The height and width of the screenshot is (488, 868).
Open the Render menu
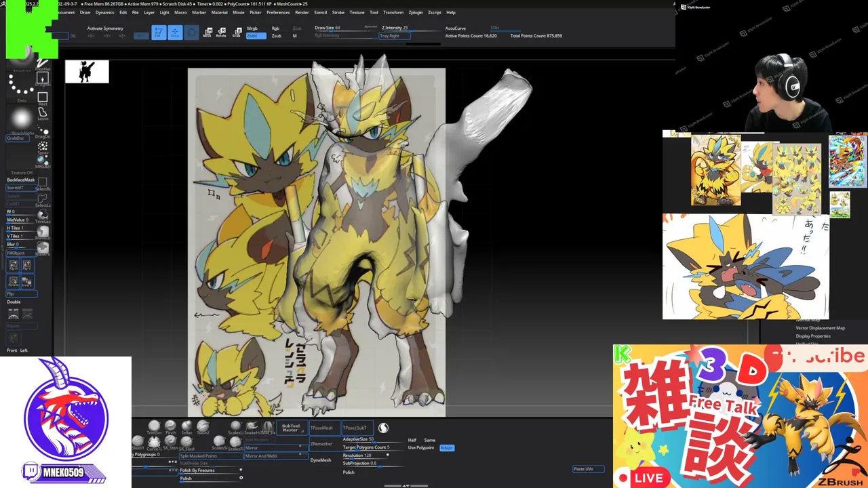[x=301, y=12]
